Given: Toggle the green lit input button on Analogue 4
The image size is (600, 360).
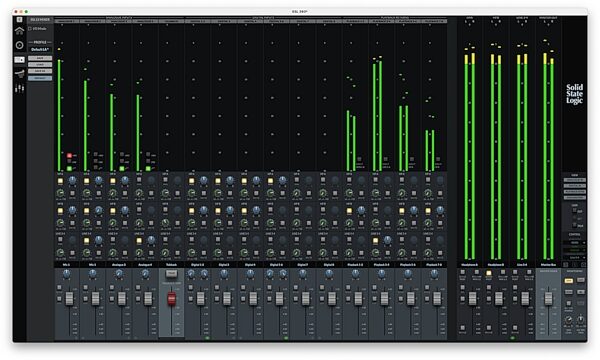Looking at the screenshot, I should [x=148, y=168].
